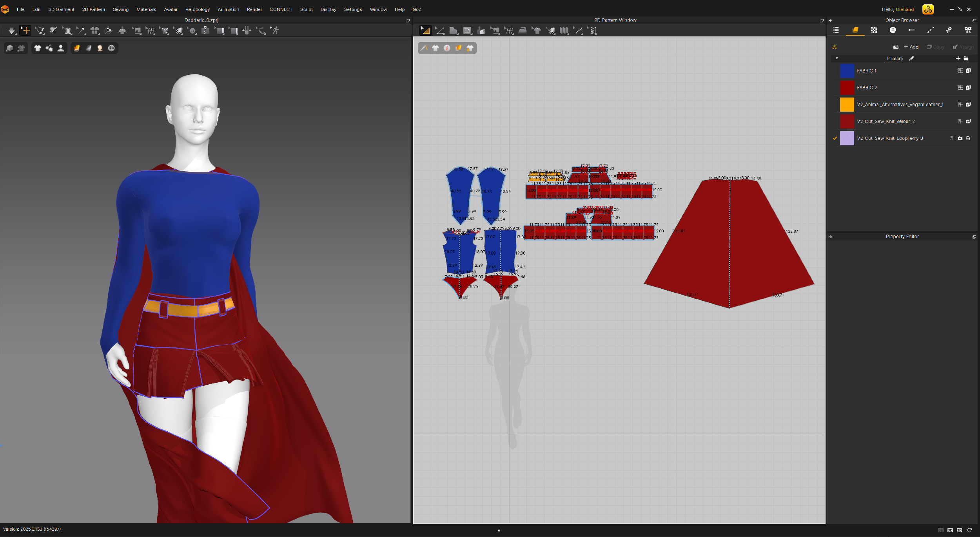Open the 3D Garment menu
Screen dimensions: 980x537
61,9
